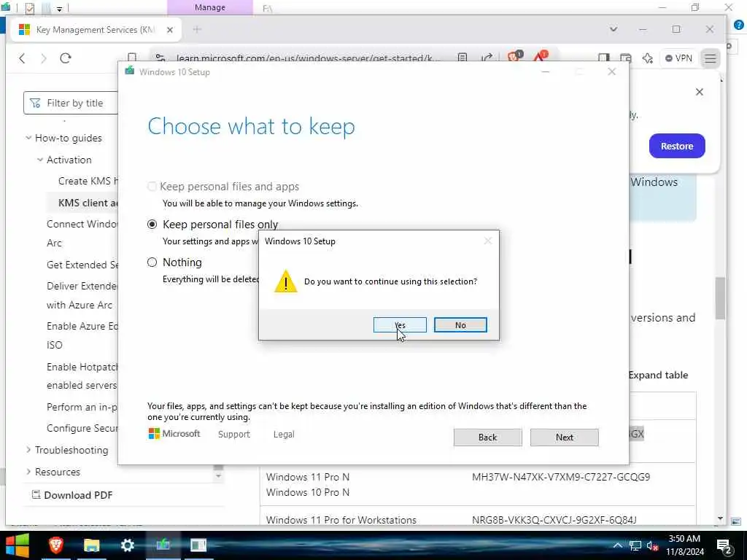This screenshot has height=560, width=747.
Task: Open the bookmark icon near address bar
Action: [x=132, y=58]
